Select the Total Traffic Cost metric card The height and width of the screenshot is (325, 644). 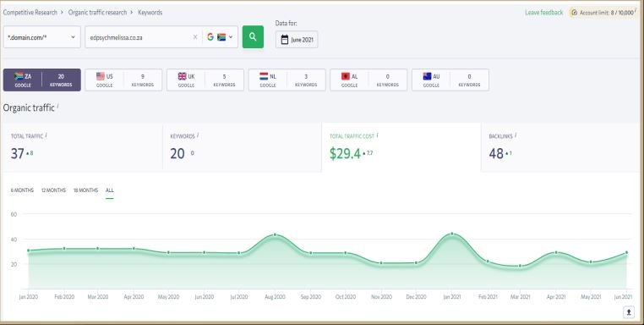401,147
